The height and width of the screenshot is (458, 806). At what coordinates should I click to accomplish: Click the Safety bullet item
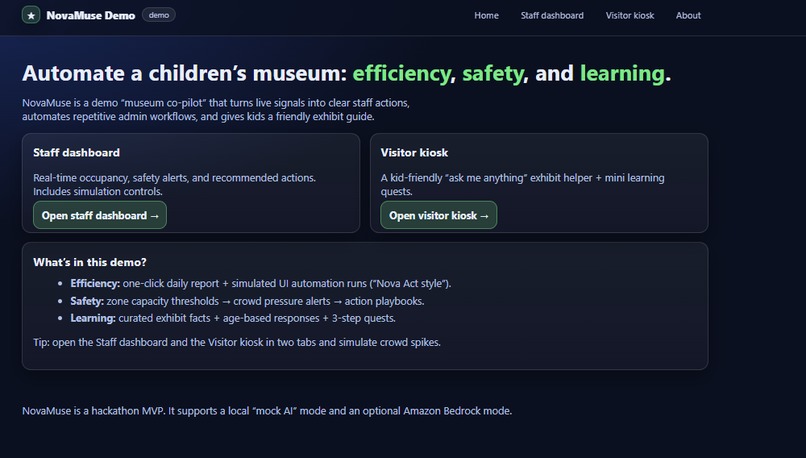pos(247,301)
